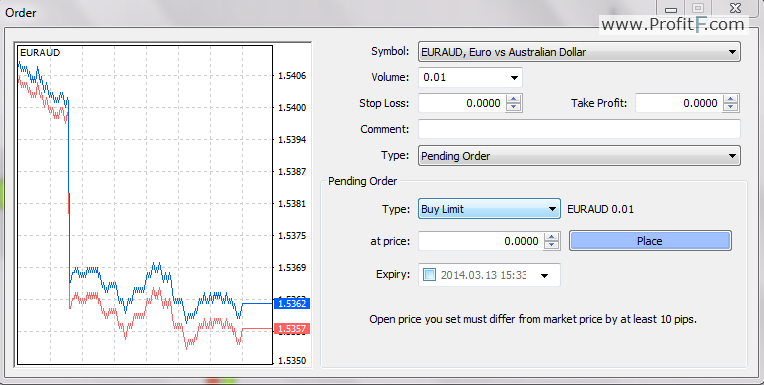This screenshot has width=764, height=385.
Task: Click the 1.5394 price axis label
Action: (292, 139)
